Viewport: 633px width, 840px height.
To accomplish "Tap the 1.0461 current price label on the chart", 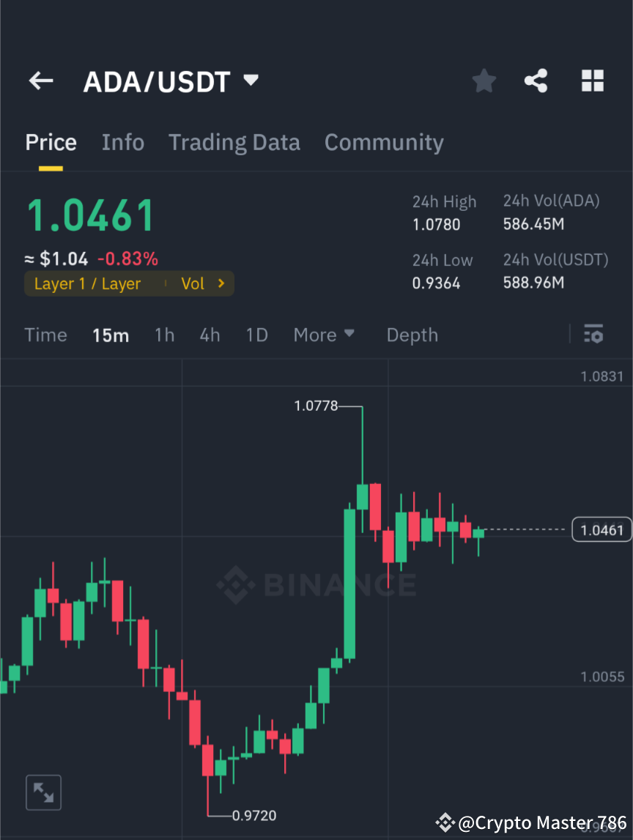I will [x=601, y=529].
